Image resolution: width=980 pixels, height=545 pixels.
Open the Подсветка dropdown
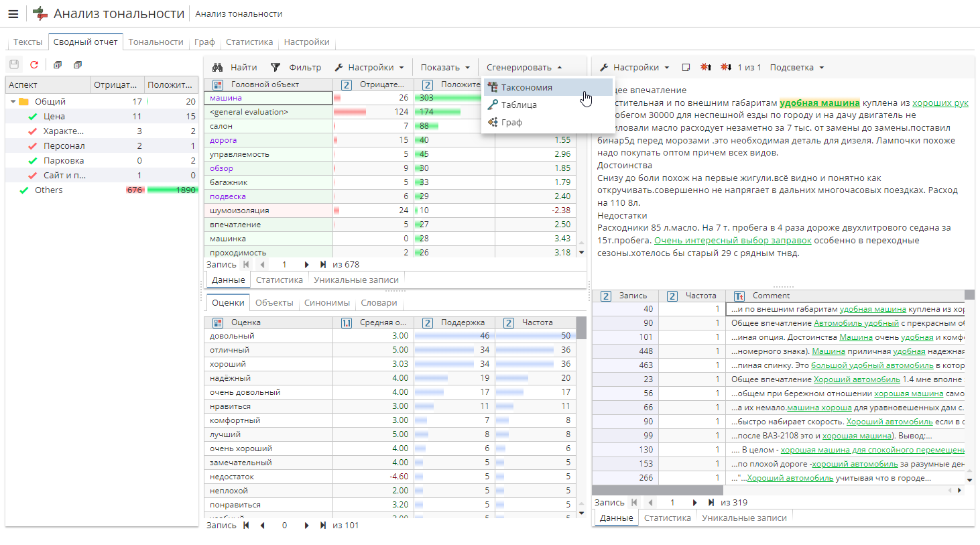(x=796, y=67)
